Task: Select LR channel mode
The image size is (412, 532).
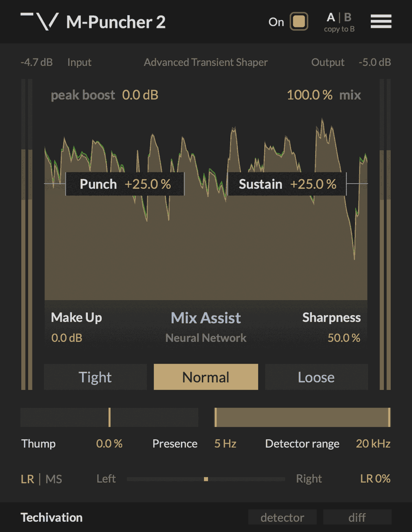Action: click(27, 479)
